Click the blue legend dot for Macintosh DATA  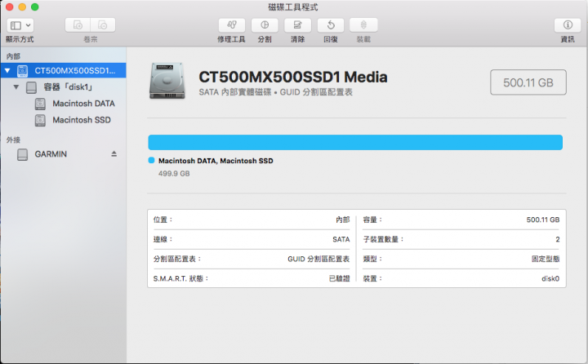152,161
